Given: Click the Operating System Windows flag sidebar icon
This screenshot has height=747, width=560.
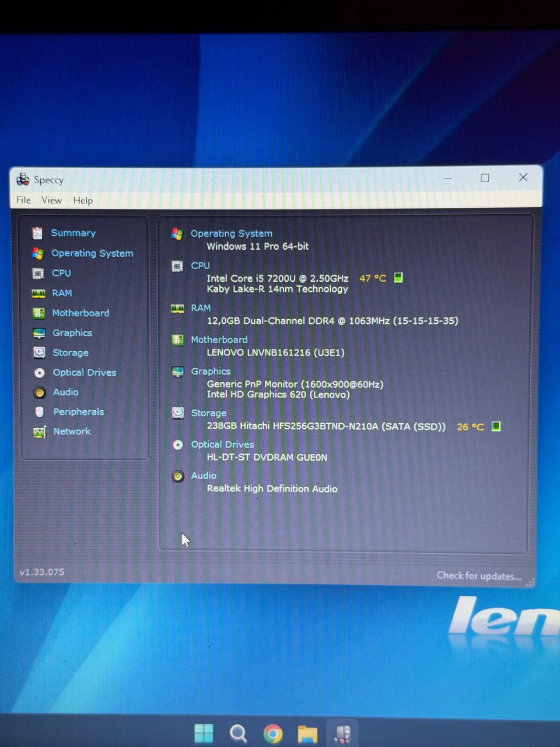Looking at the screenshot, I should tap(38, 253).
